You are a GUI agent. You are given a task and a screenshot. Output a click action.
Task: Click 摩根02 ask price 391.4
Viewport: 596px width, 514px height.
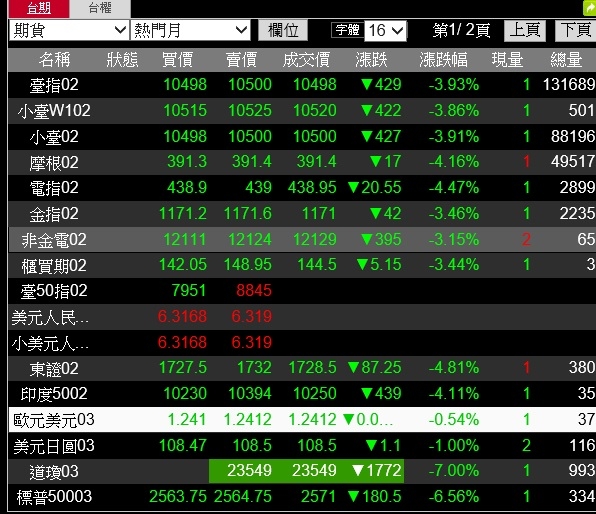[x=252, y=162]
